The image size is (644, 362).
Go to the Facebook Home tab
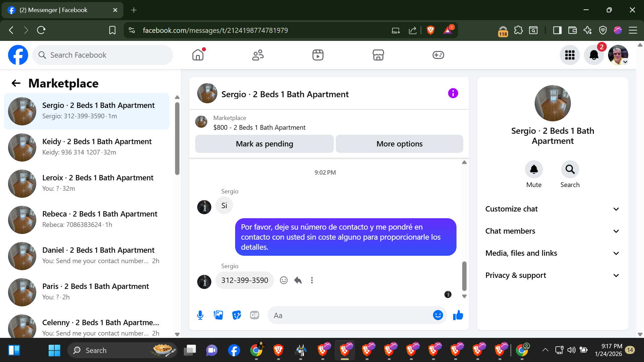point(198,55)
